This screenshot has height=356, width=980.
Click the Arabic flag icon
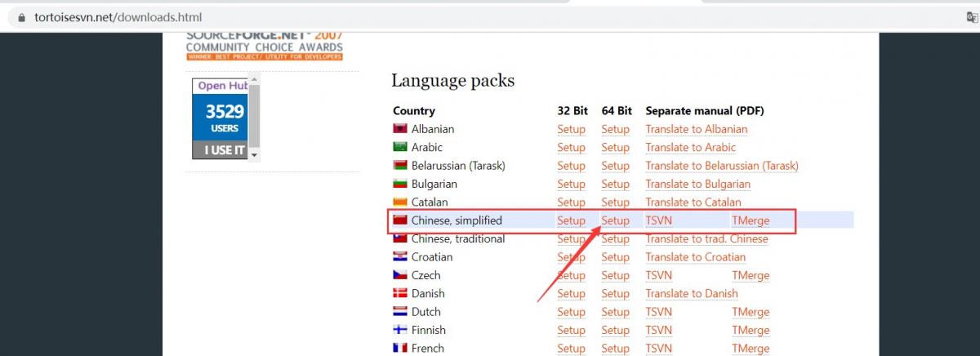pos(400,147)
